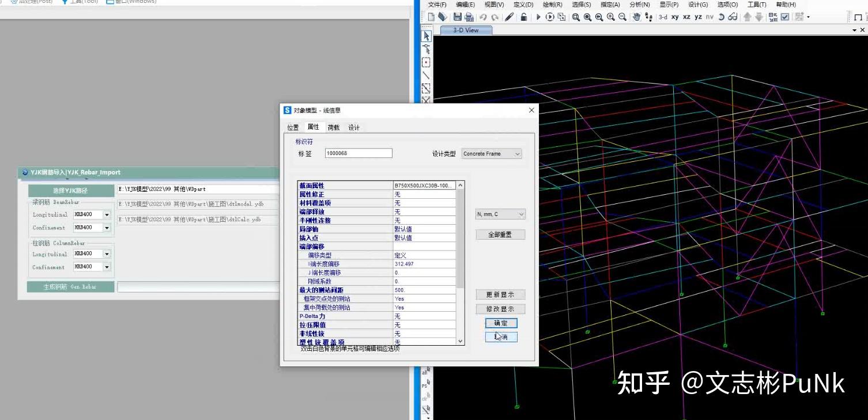868x420 pixels.
Task: Click the Zoom In toolbar icon
Action: tap(610, 17)
